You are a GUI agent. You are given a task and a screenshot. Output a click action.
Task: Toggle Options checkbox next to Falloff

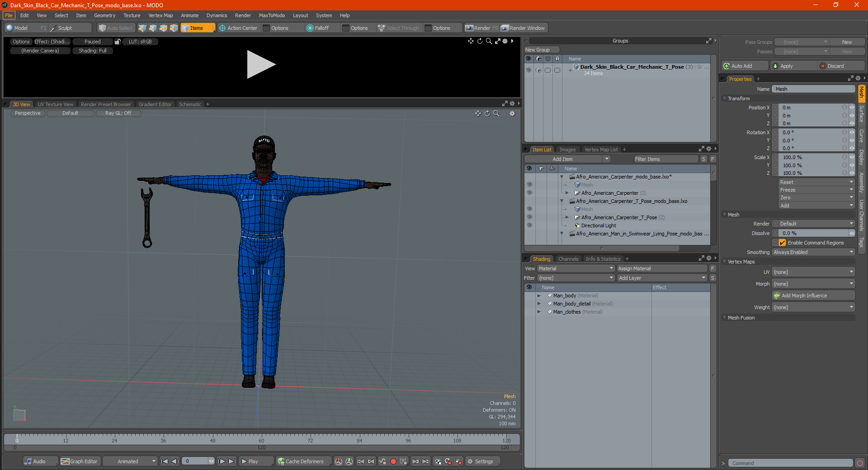[346, 28]
